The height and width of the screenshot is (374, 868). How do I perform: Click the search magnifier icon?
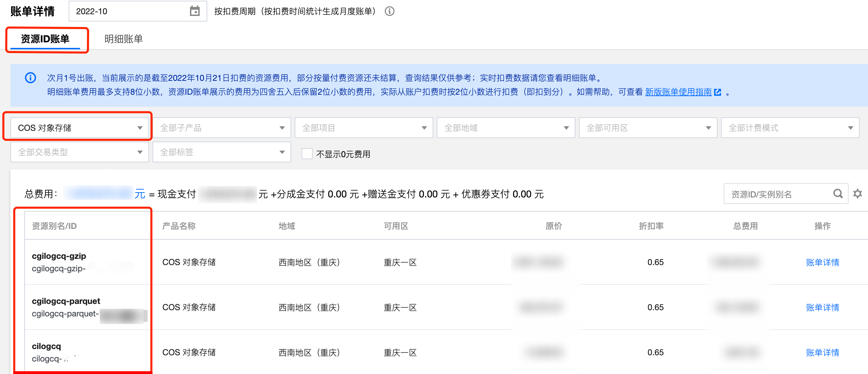click(838, 194)
